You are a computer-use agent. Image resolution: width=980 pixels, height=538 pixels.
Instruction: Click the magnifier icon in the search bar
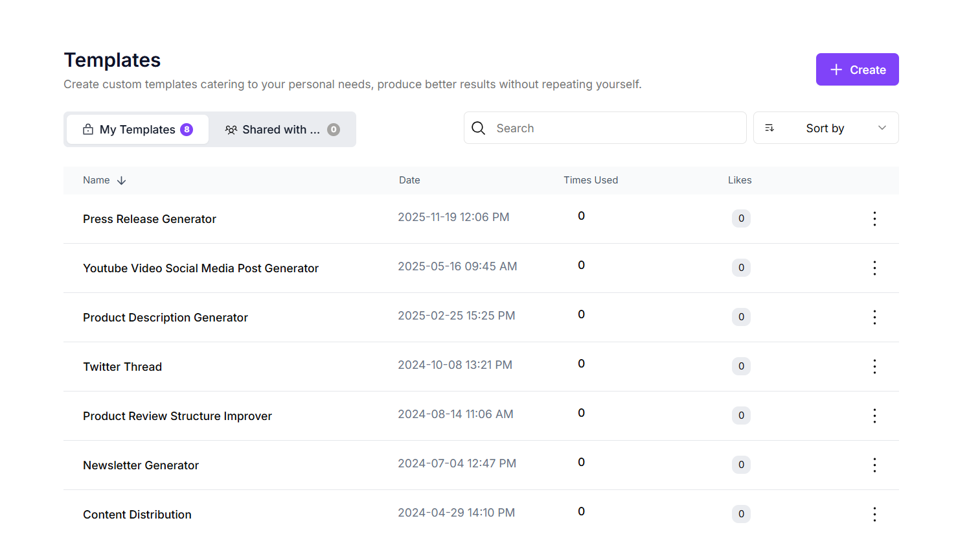coord(478,128)
